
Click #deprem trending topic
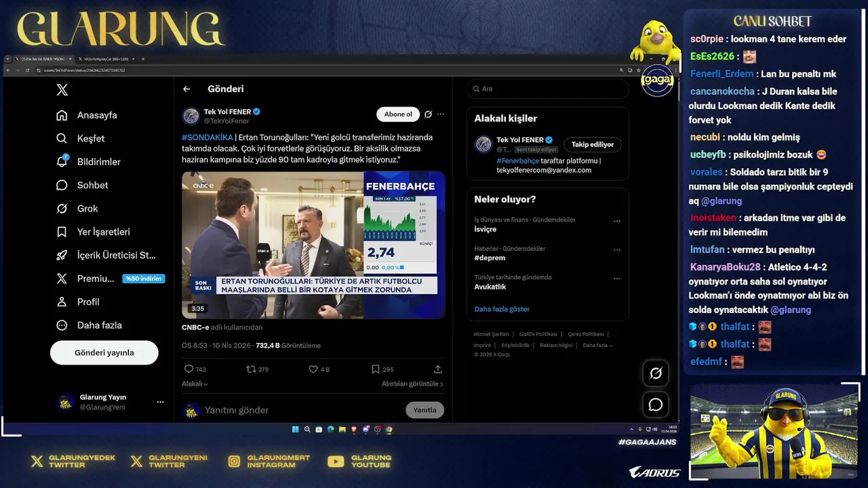pos(490,258)
